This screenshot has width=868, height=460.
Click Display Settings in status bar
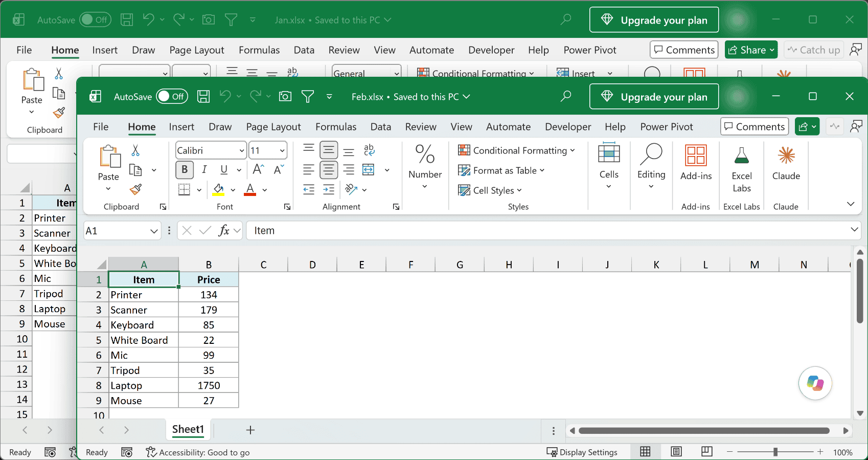tap(582, 452)
